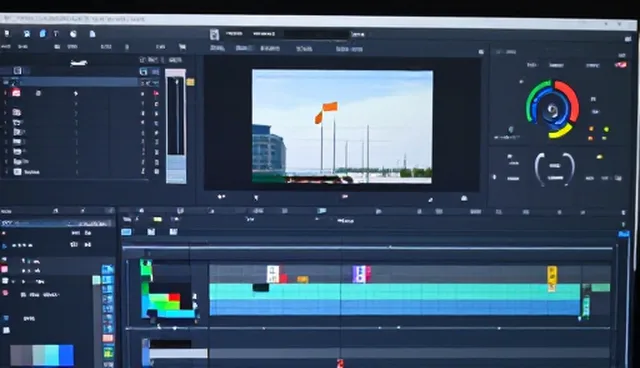Click the red badge icon in the color panel corner
640x368 pixels.
pyautogui.click(x=621, y=65)
